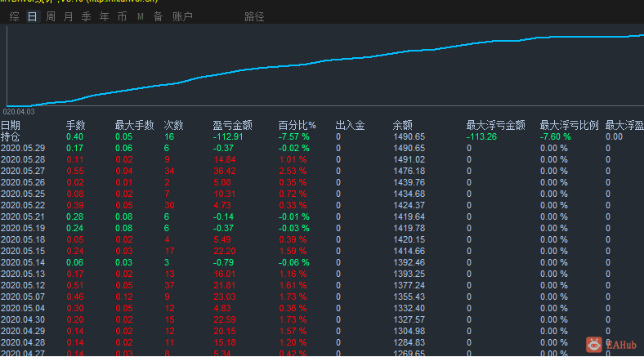
Task: Click the 百分比% column header
Action: 297,125
